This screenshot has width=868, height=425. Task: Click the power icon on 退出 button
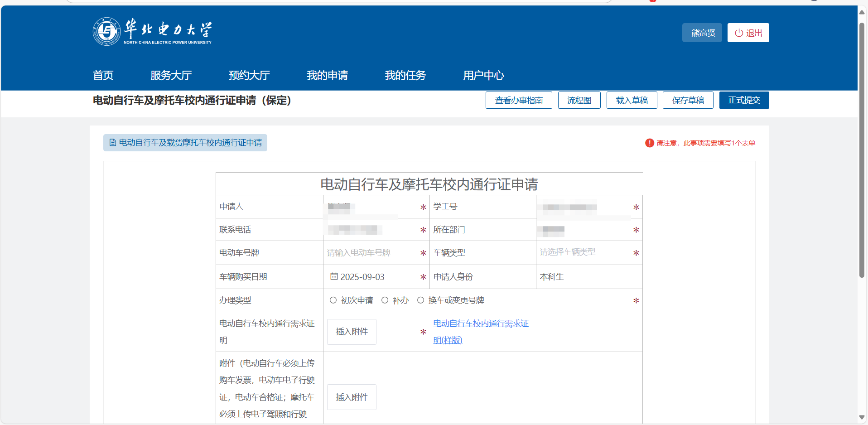tap(739, 33)
